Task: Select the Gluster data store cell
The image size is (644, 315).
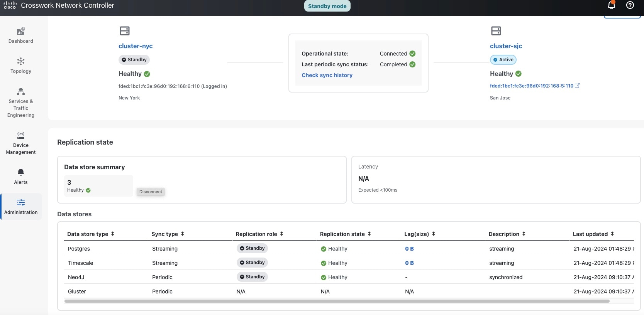Action: (x=77, y=291)
